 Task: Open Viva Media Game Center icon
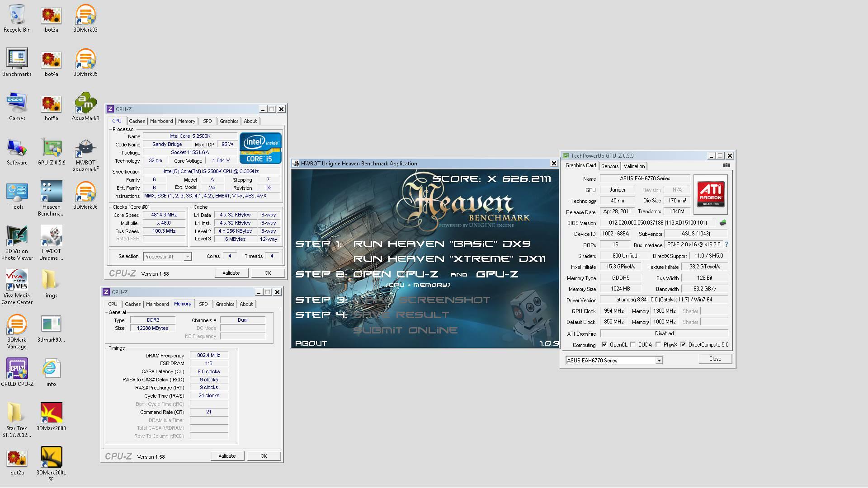pyautogui.click(x=17, y=287)
